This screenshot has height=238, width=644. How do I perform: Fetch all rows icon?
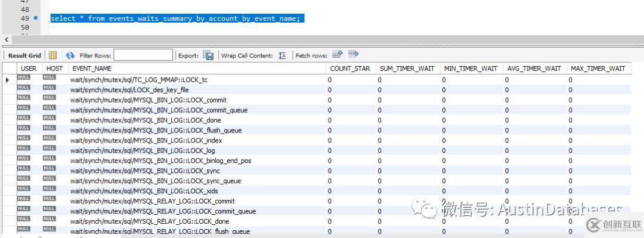click(x=353, y=54)
